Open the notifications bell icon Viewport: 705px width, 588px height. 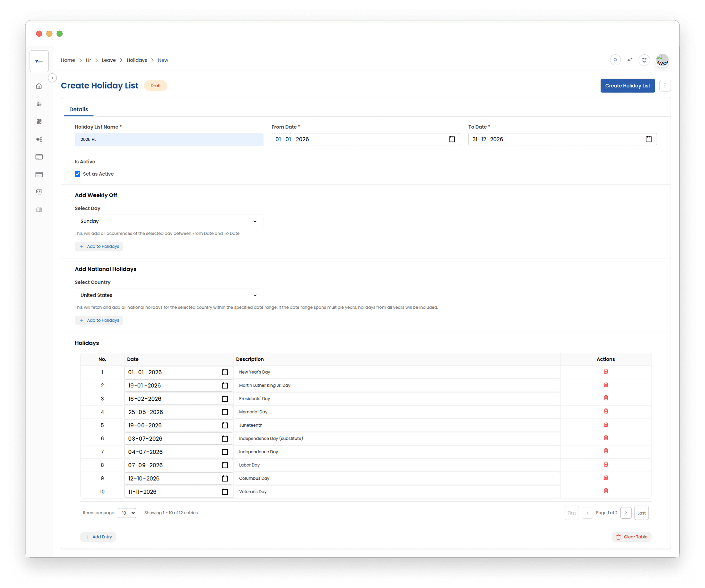pos(644,60)
